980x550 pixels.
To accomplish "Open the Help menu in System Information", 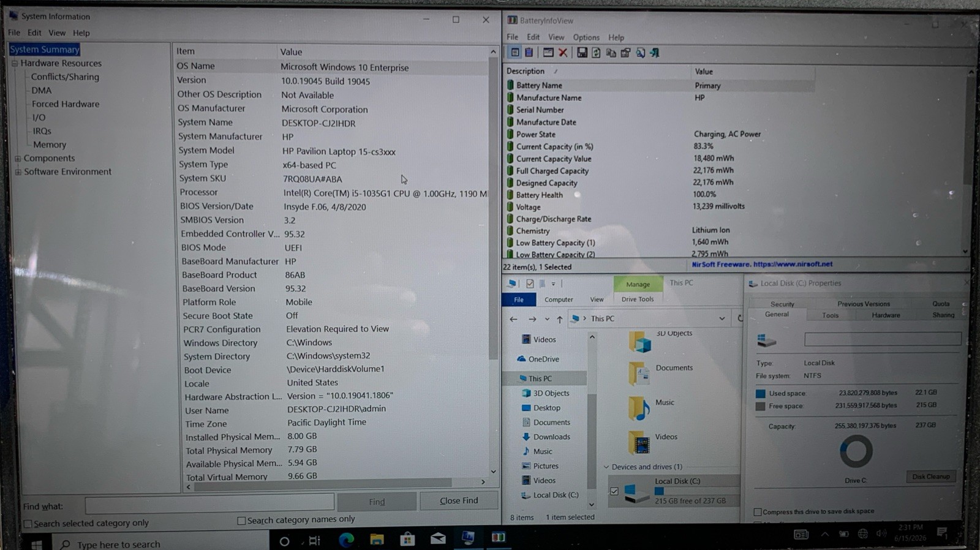I will click(81, 33).
